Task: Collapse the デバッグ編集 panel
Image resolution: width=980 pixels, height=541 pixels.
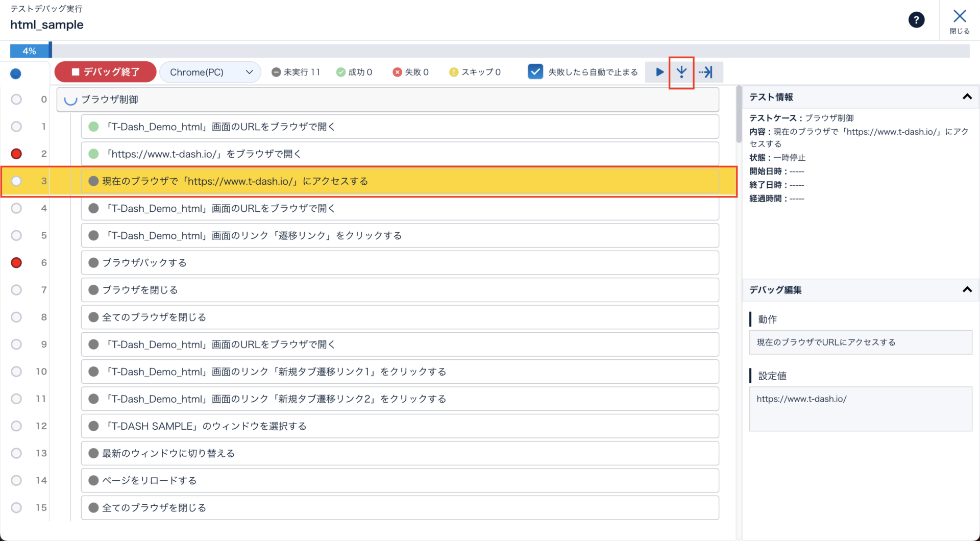Action: 967,290
